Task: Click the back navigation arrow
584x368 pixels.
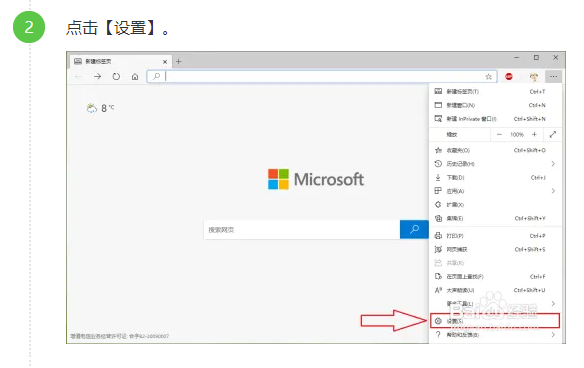Action: (79, 76)
